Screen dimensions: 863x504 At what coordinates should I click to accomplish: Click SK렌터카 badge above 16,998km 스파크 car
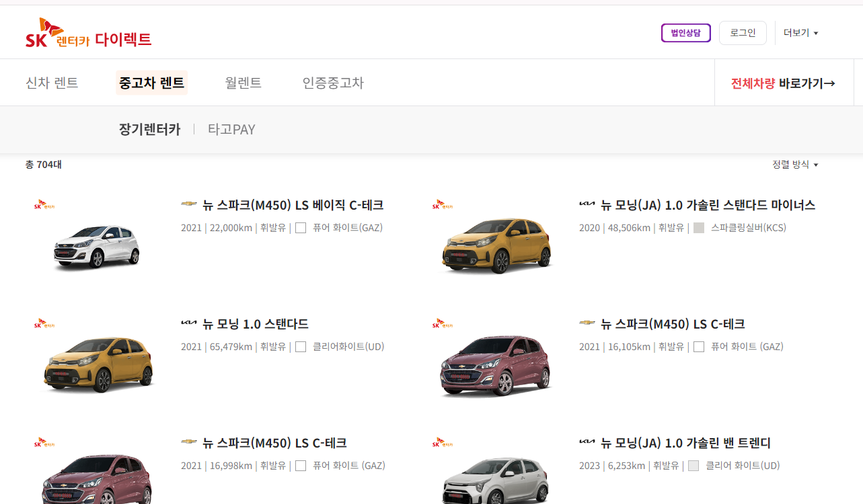click(x=44, y=442)
